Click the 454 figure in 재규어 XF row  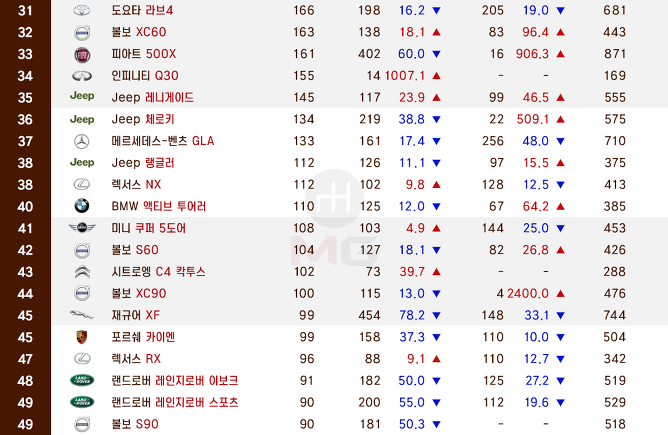pyautogui.click(x=369, y=315)
